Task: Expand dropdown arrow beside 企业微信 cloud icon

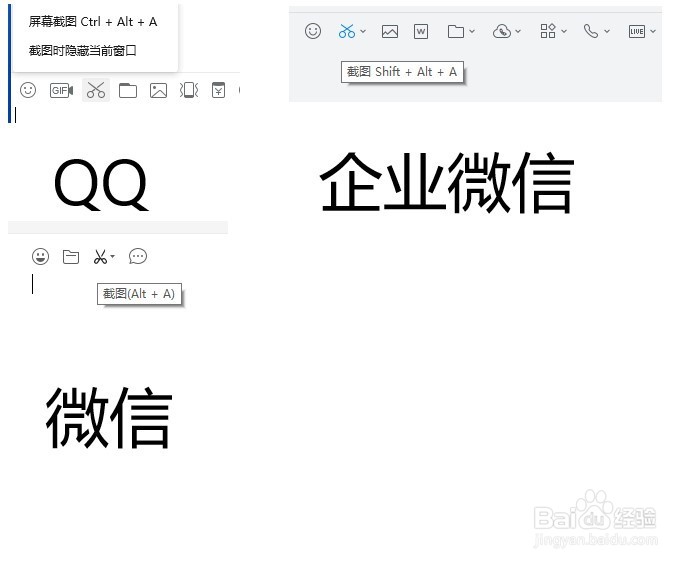Action: click(x=518, y=31)
